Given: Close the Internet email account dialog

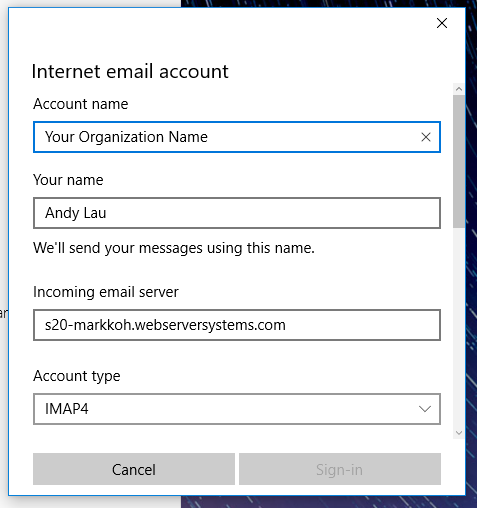Looking at the screenshot, I should pos(442,23).
